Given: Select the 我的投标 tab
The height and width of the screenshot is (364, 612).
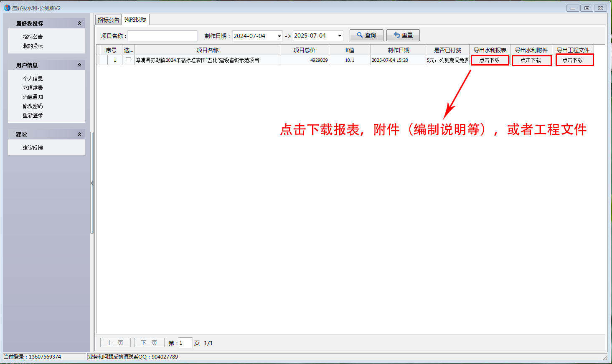Looking at the screenshot, I should (x=135, y=20).
